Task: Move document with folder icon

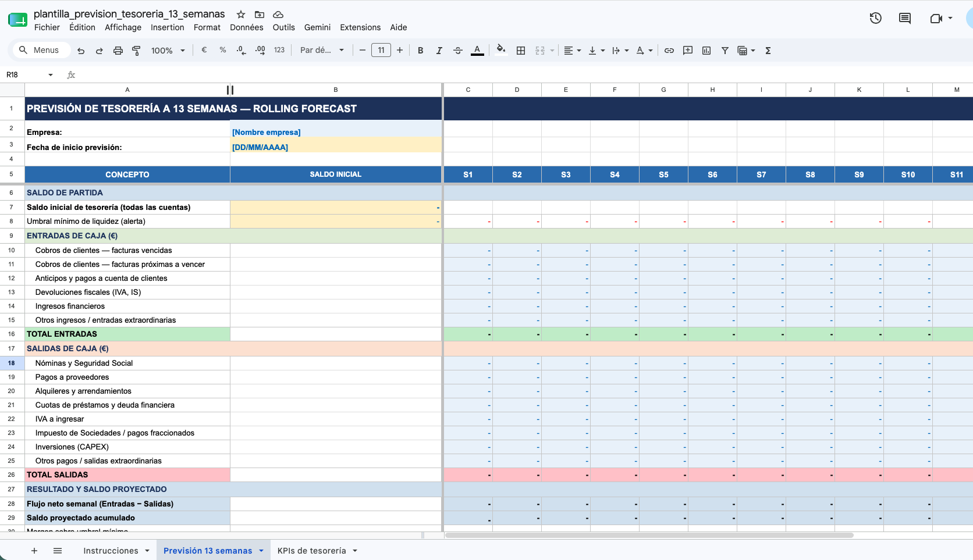Action: [260, 15]
